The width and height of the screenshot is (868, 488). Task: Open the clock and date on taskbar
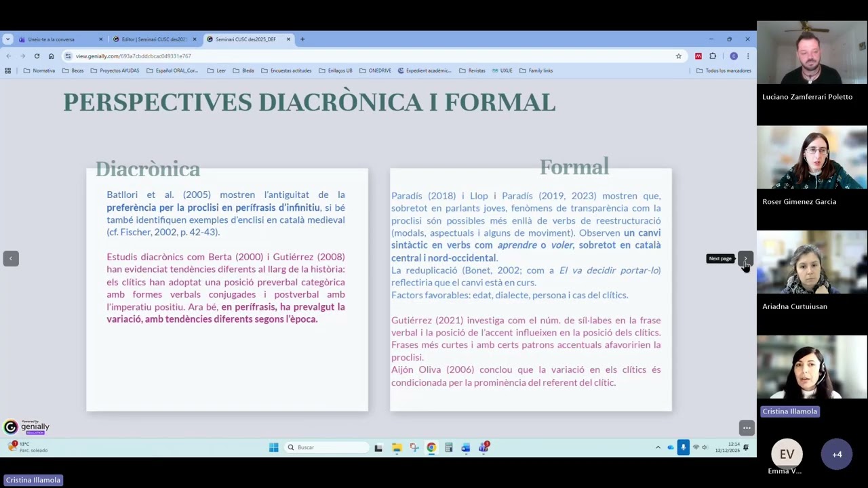[727, 447]
